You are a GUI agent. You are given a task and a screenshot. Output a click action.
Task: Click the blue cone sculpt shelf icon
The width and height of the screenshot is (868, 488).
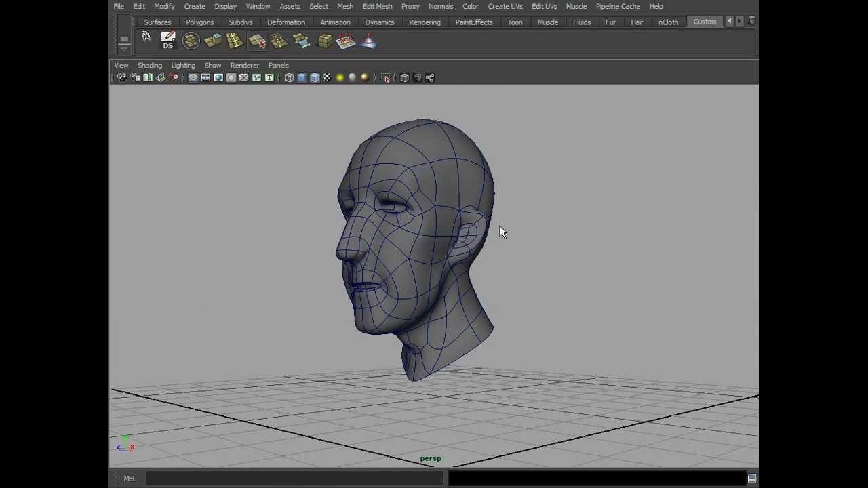[368, 41]
